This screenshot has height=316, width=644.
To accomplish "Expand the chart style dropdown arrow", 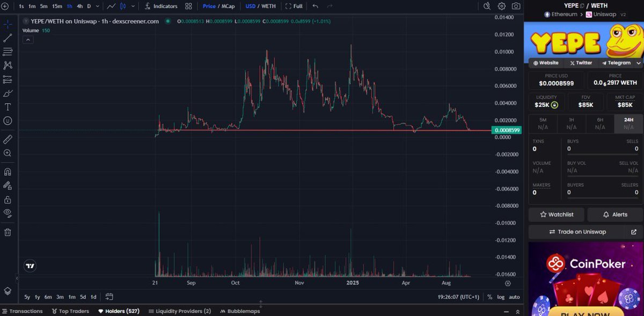I will click(133, 6).
